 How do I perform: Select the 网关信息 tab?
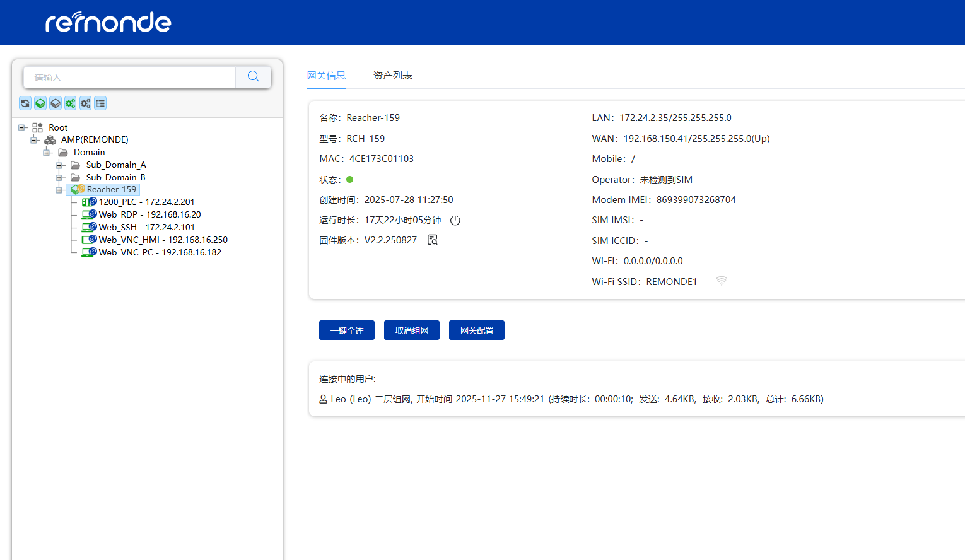[326, 76]
